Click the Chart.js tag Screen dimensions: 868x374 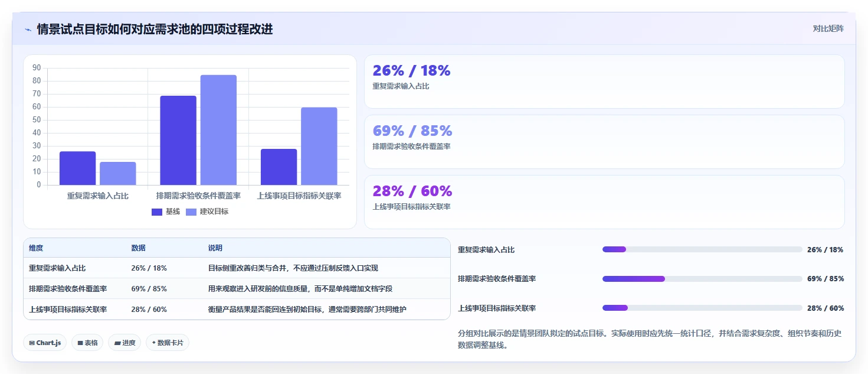[45, 343]
